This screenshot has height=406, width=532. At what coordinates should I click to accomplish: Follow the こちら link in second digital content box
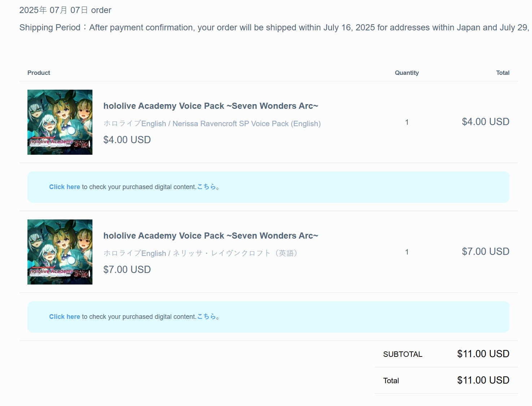[x=208, y=317]
